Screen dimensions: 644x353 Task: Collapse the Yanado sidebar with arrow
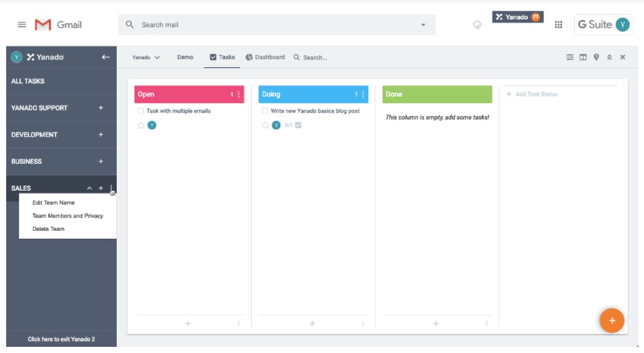(x=105, y=57)
